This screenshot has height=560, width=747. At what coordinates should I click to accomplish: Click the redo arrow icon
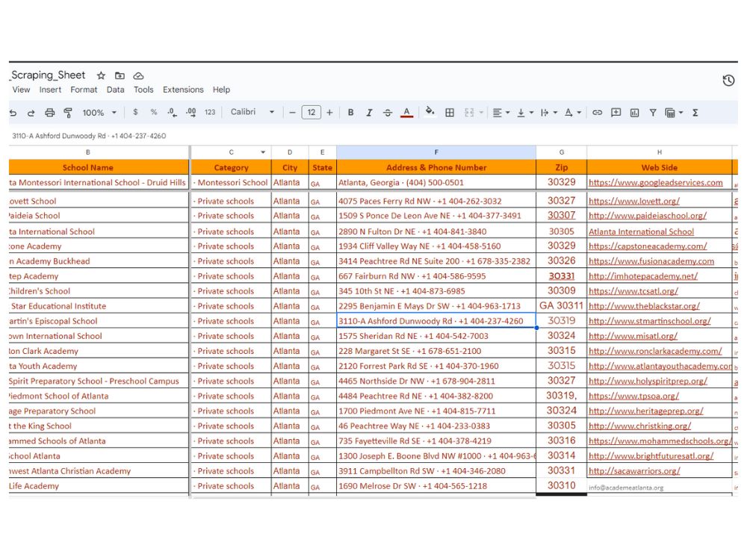31,113
